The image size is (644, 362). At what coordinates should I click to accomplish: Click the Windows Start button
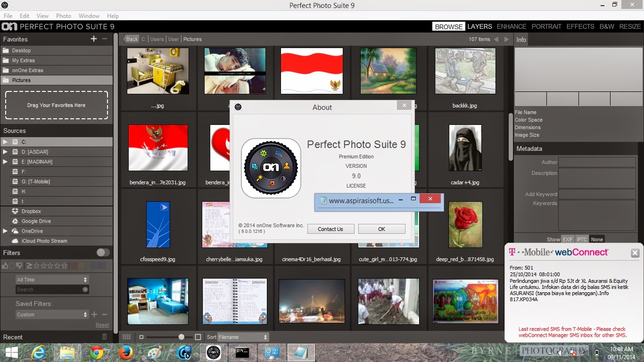12,353
